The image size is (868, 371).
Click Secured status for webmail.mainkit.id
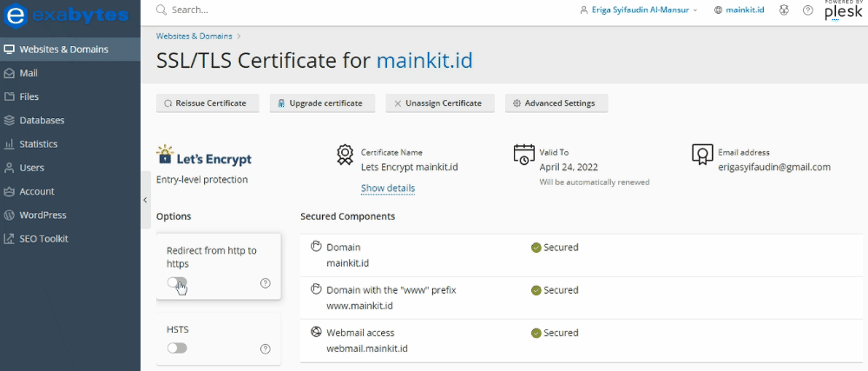pos(555,333)
